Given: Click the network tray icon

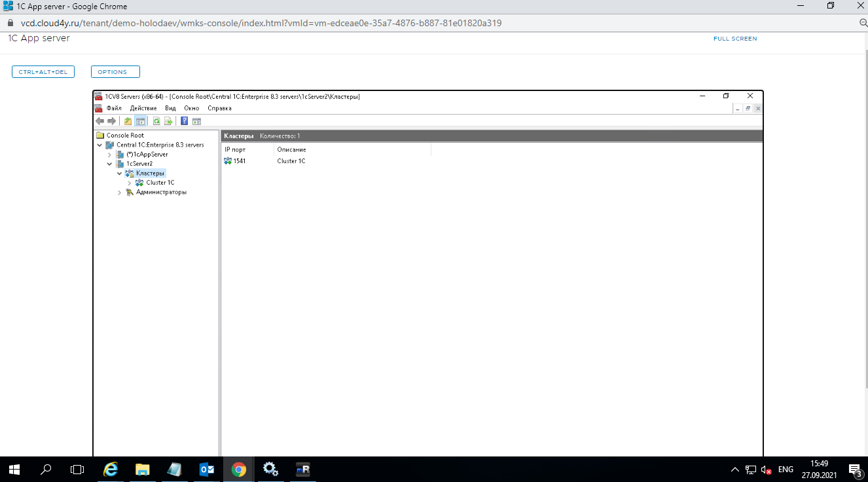Looking at the screenshot, I should 751,470.
